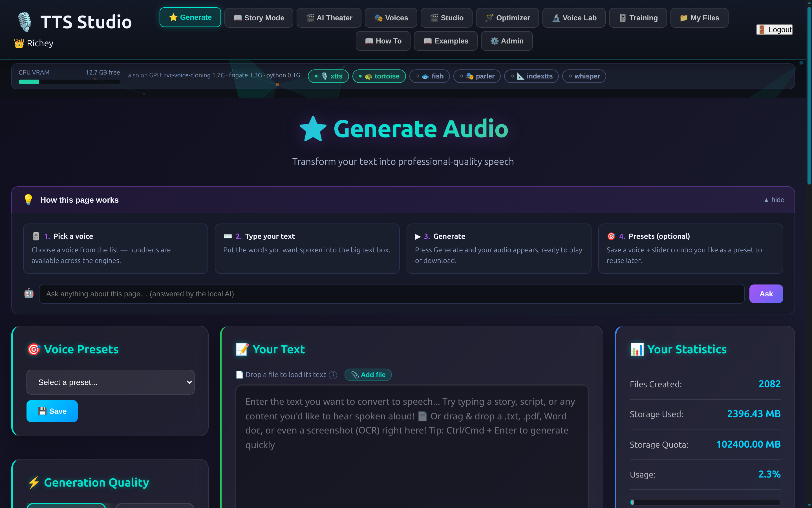Toggle the fish engine pill
This screenshot has width=812, height=508.
[429, 76]
